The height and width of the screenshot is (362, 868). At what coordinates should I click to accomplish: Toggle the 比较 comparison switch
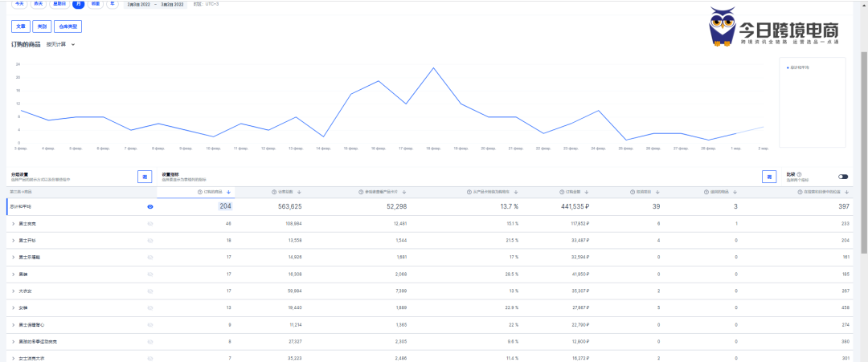(x=843, y=177)
